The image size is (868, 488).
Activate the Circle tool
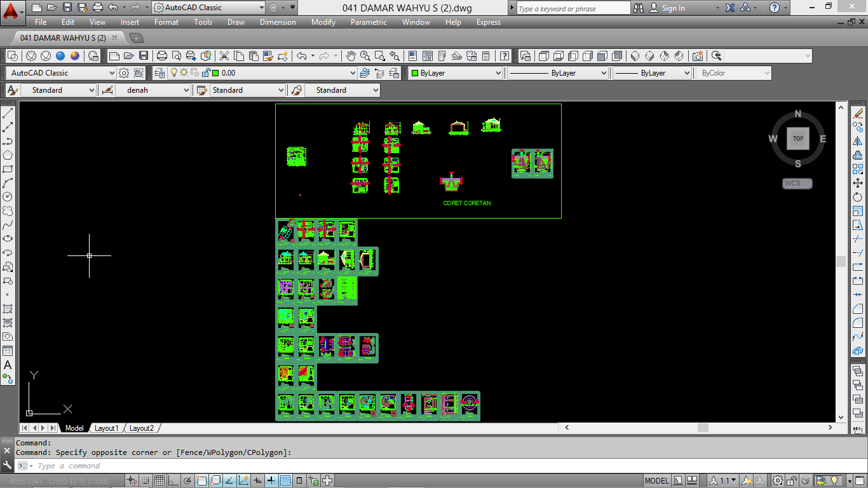click(8, 198)
